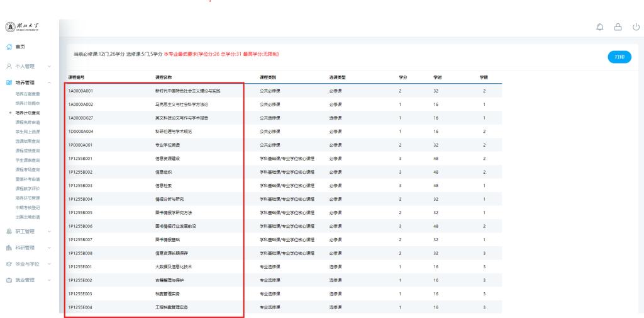
Task: Click the 研工管理 sidebar icon
Action: 9,230
